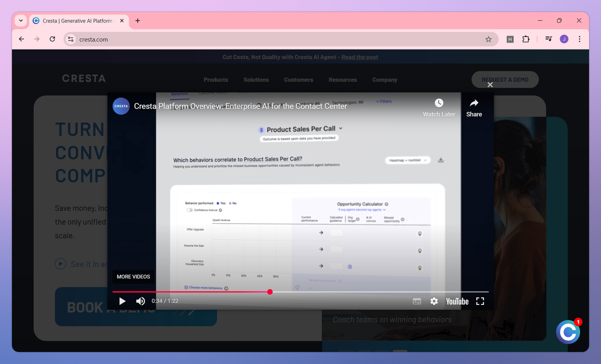The image size is (601, 364).
Task: Open video on YouTube logo
Action: 457,301
